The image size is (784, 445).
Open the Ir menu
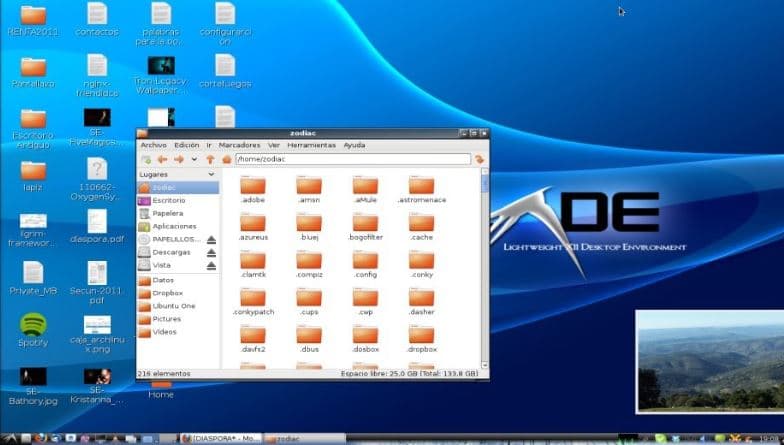click(x=209, y=145)
